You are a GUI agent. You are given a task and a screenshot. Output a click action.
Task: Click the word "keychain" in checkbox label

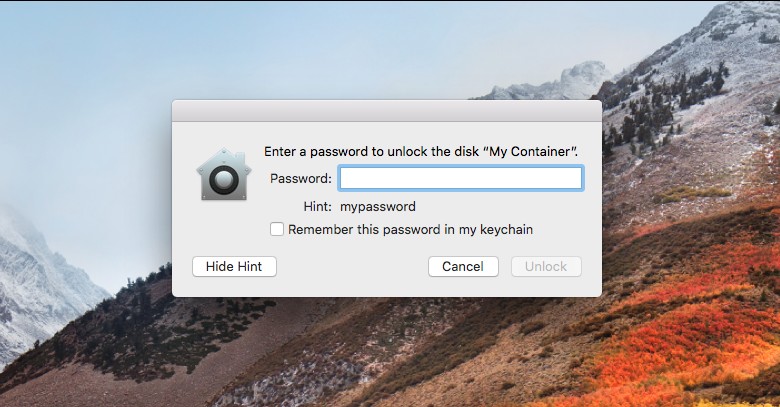tap(506, 230)
